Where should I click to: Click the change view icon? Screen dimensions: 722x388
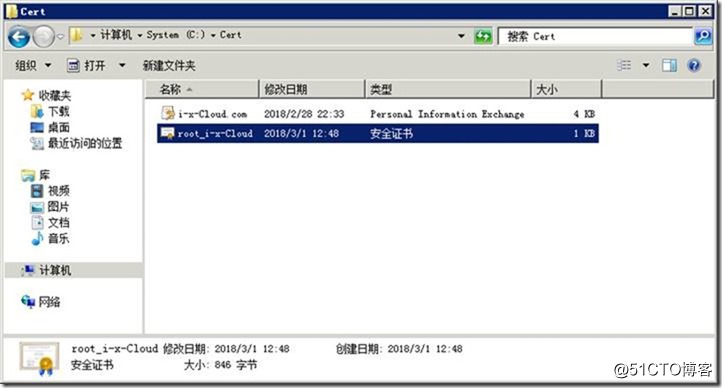[x=624, y=65]
